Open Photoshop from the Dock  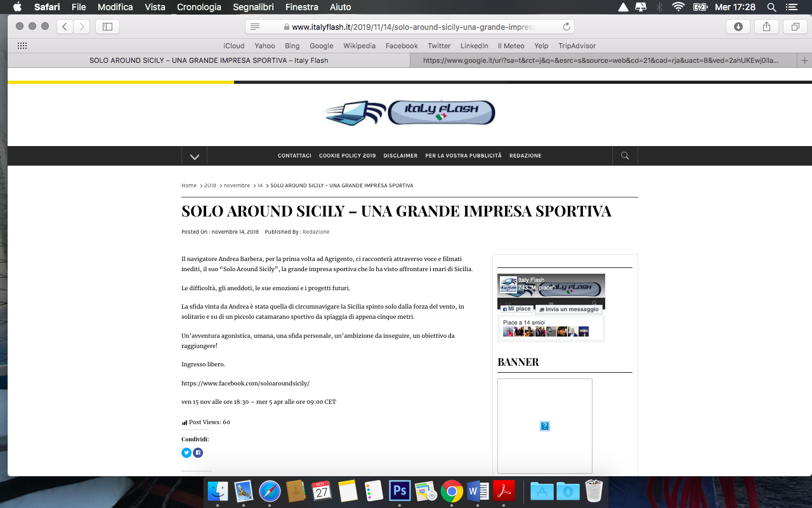point(400,491)
